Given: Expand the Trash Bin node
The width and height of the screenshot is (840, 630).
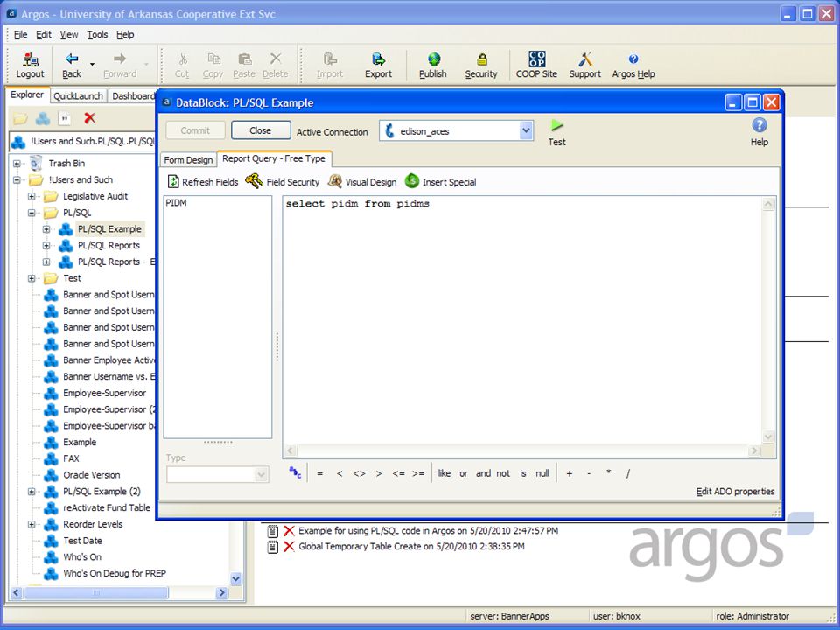Looking at the screenshot, I should pyautogui.click(x=17, y=164).
